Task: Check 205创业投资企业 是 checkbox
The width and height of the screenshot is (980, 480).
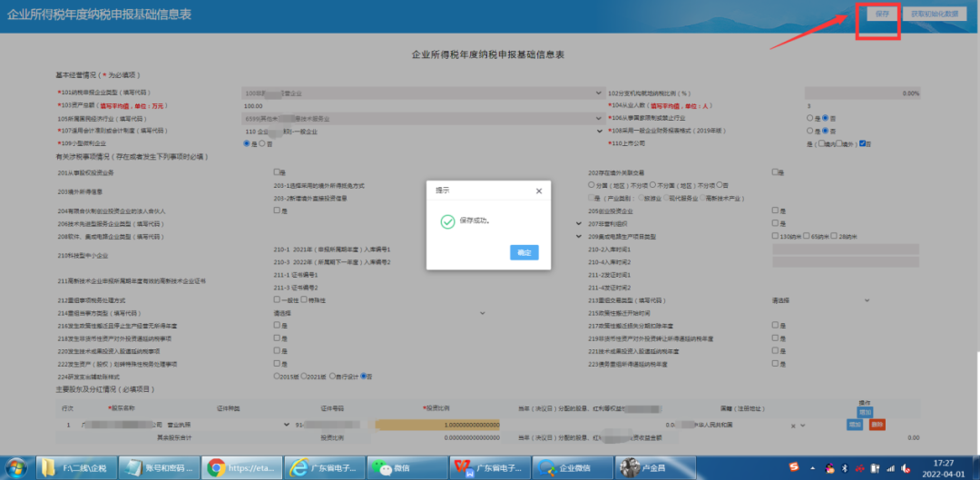Action: 775,211
